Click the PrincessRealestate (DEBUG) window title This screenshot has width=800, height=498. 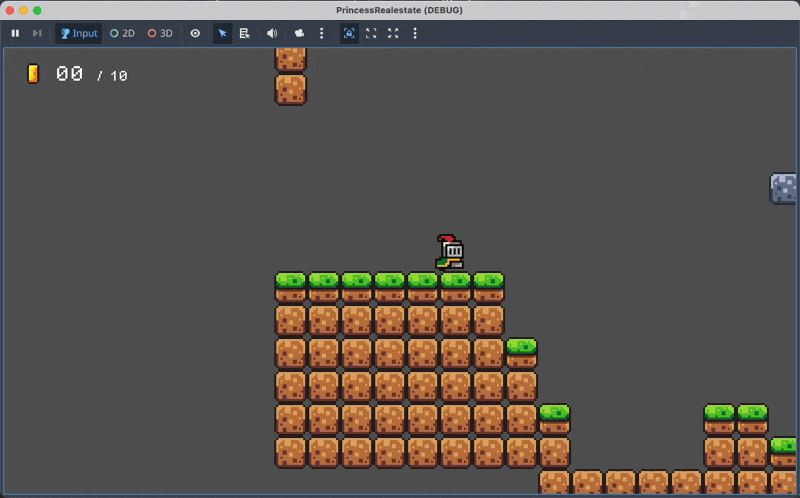400,9
